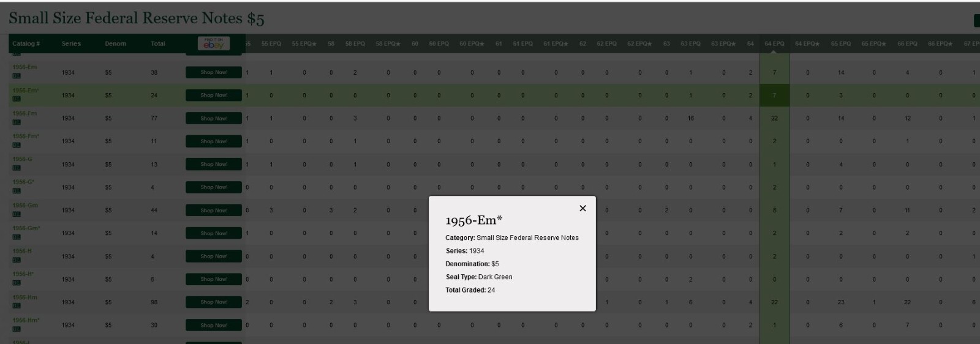Click the Series column header
Screen dimensions: 980x344
coord(71,43)
